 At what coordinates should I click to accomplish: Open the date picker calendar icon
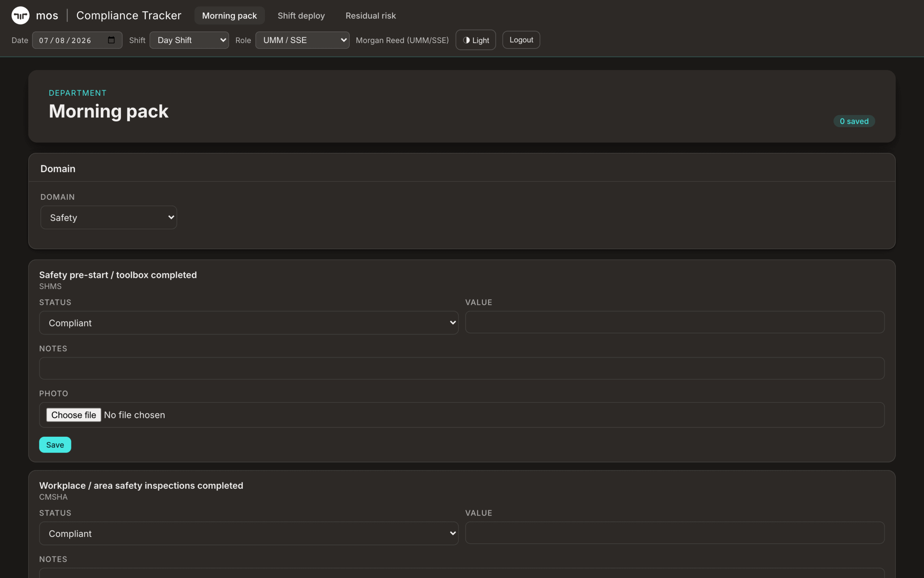pyautogui.click(x=111, y=40)
